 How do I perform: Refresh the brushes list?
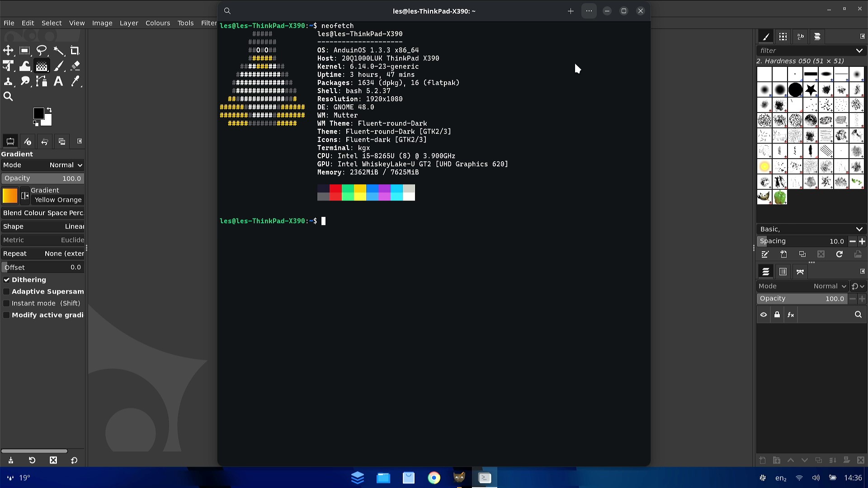pos(840,254)
